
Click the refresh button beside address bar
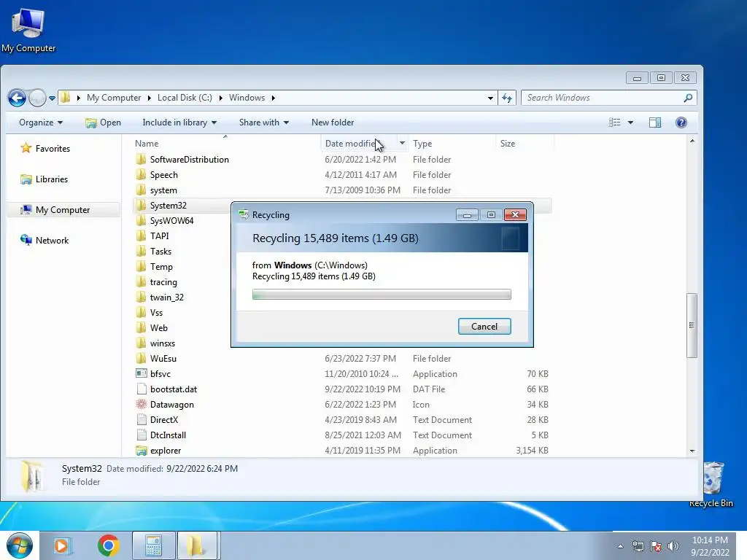(507, 98)
